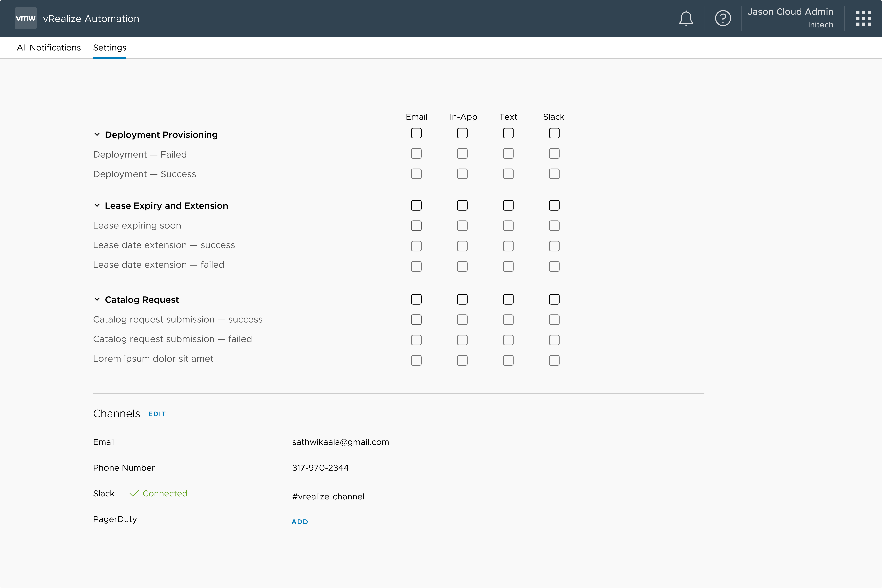The width and height of the screenshot is (882, 588).
Task: Select the Settings tab
Action: [x=109, y=48]
